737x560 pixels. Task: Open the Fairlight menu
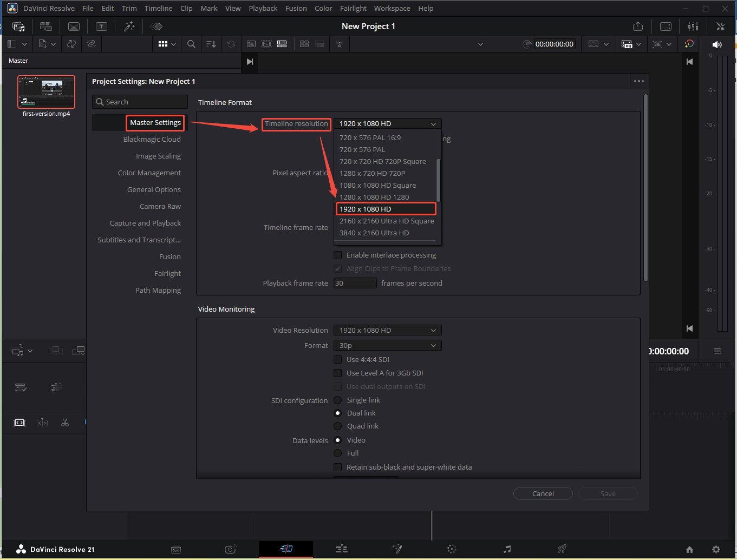(353, 8)
